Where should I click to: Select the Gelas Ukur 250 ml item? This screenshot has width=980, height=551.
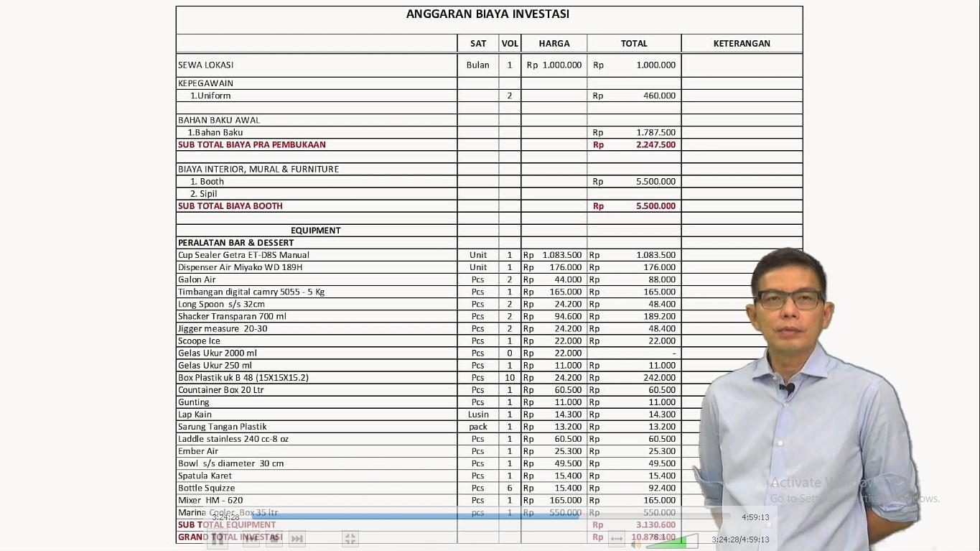pos(215,366)
